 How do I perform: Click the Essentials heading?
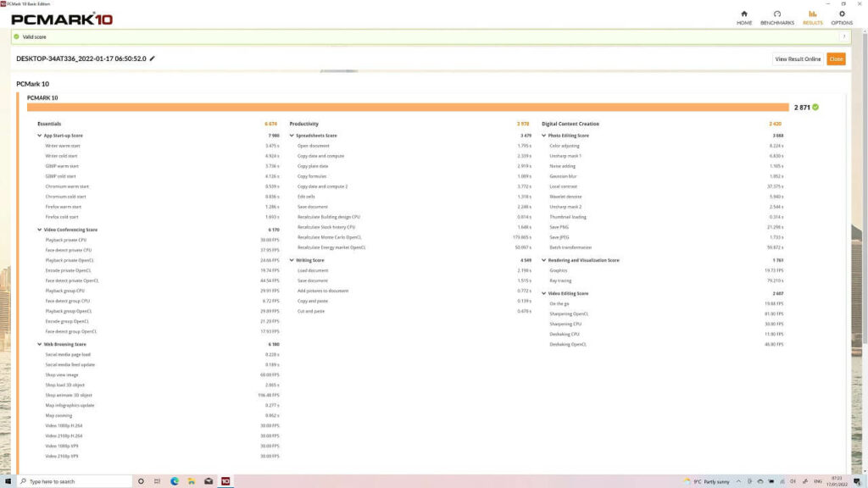coord(49,124)
